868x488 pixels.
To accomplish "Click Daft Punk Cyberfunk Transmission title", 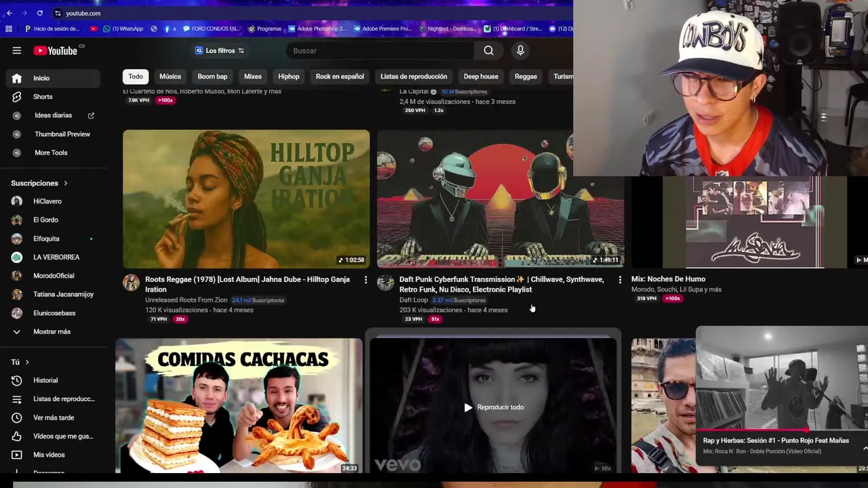I will click(x=502, y=284).
